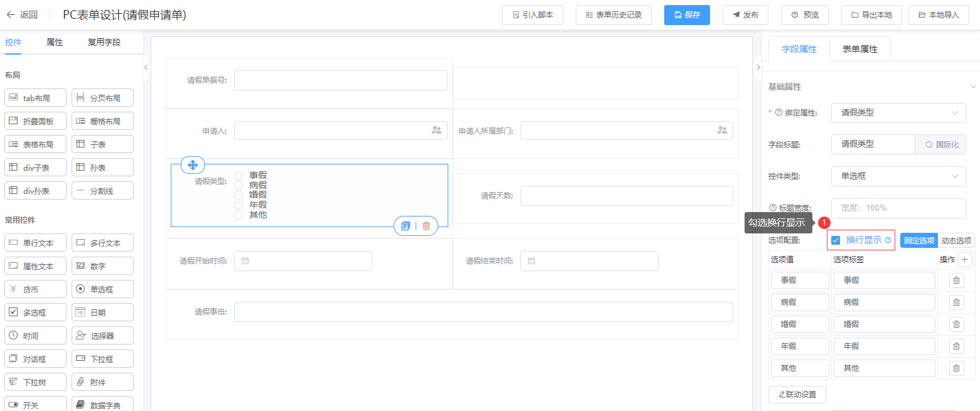Screen dimensions: 980x411
Task: Switch to the 表单属性 tab
Action: (x=859, y=49)
